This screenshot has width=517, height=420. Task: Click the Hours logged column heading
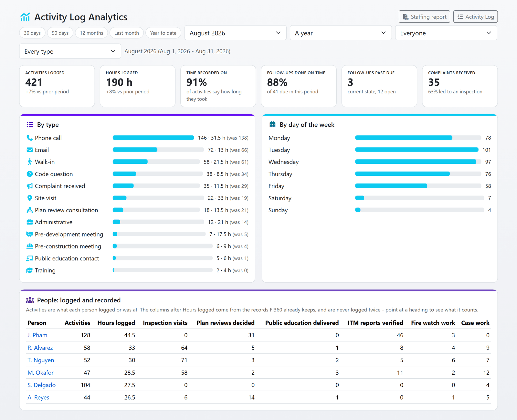(116, 323)
